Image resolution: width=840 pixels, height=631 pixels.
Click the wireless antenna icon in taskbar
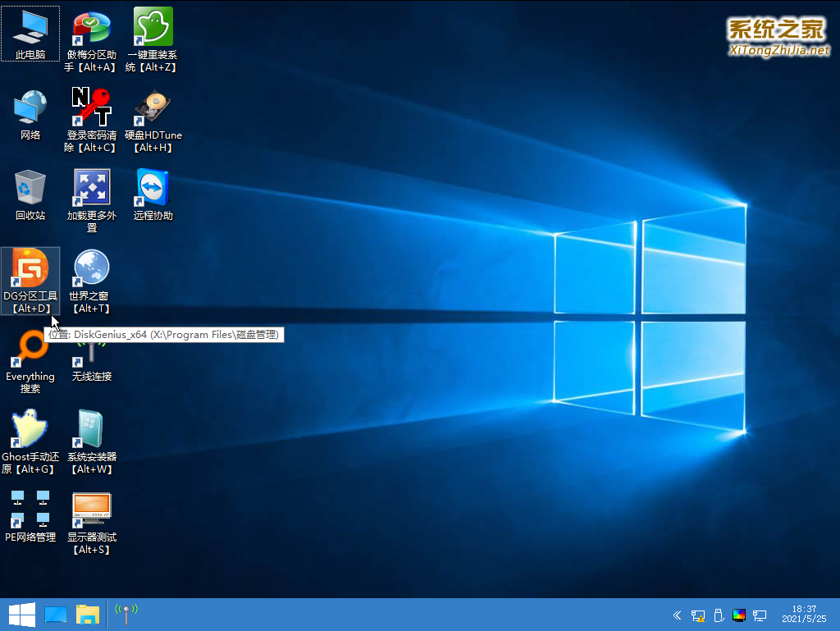coord(126,614)
